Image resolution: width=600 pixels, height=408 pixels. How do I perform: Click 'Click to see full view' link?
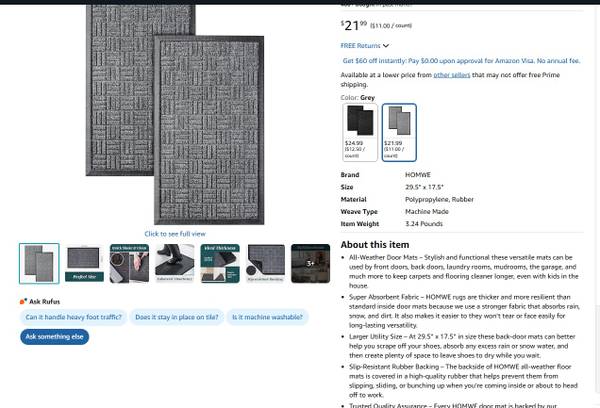click(x=175, y=233)
